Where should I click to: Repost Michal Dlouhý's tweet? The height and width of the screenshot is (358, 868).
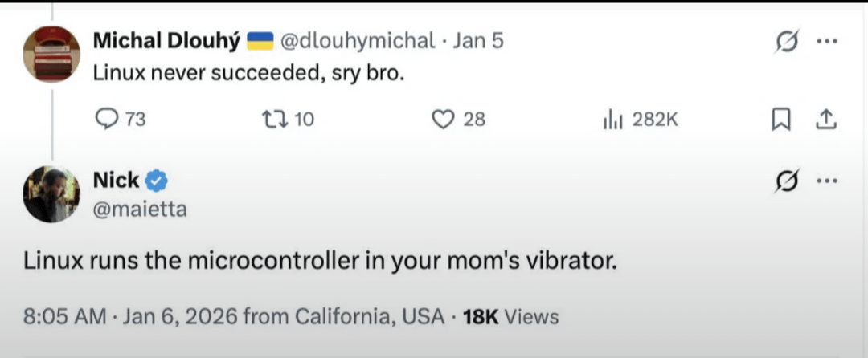pyautogui.click(x=272, y=120)
